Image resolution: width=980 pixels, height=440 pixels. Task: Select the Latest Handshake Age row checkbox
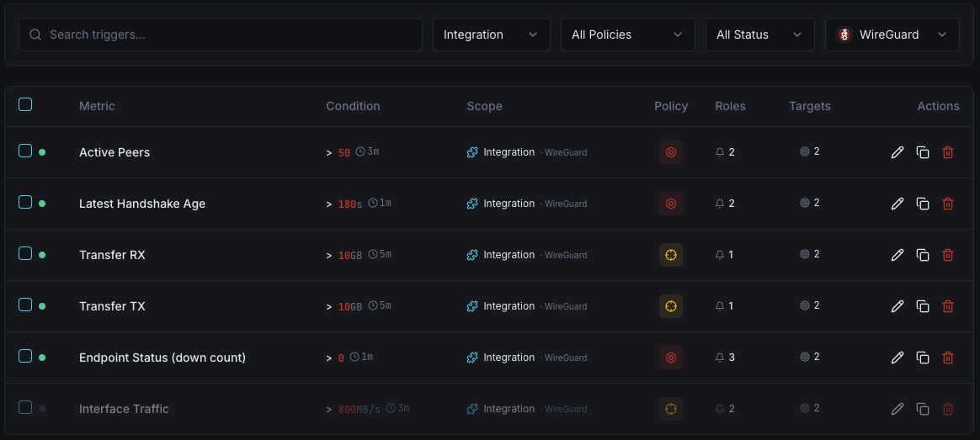(x=25, y=202)
